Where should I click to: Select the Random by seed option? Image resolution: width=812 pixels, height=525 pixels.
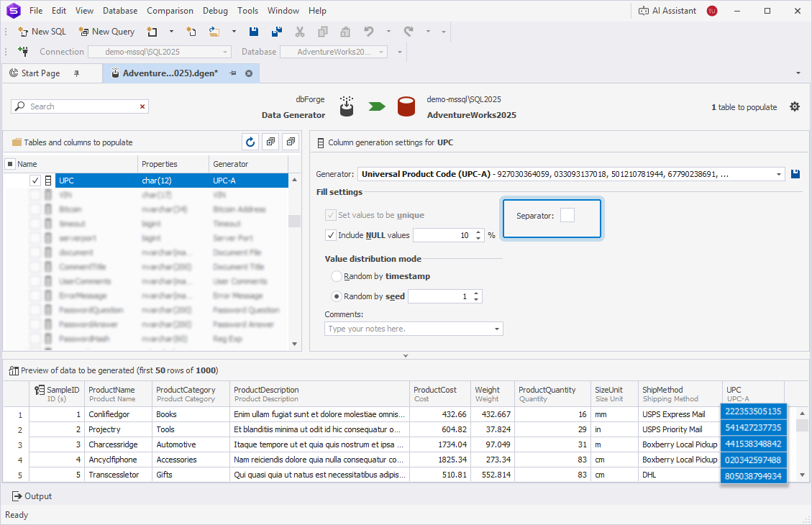tap(337, 296)
